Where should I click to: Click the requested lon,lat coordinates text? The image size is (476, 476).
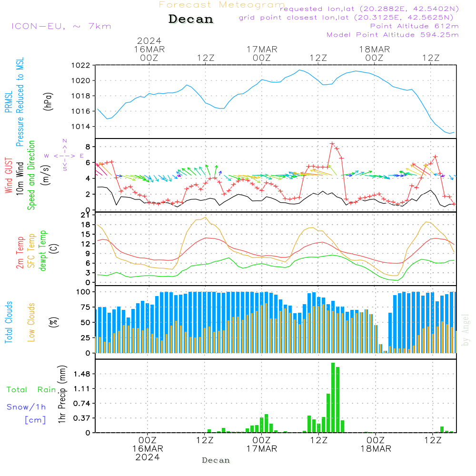tap(369, 9)
